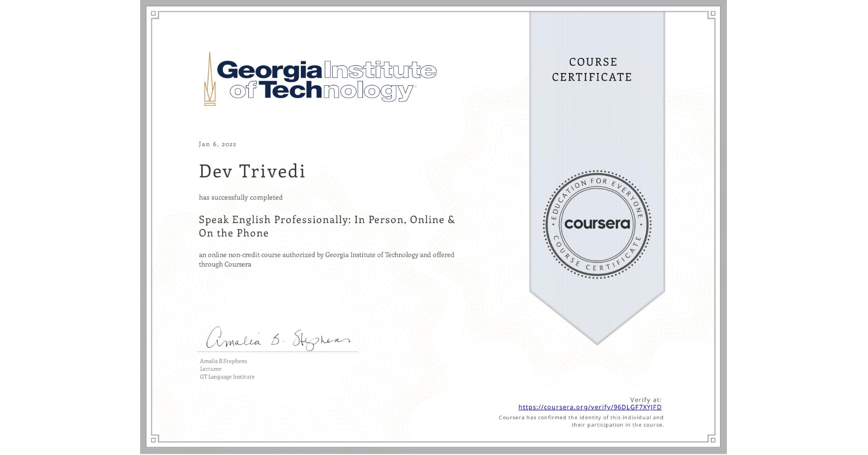Click the 'Verify at:' label
Viewport: 868px width, 455px height.
(x=646, y=400)
